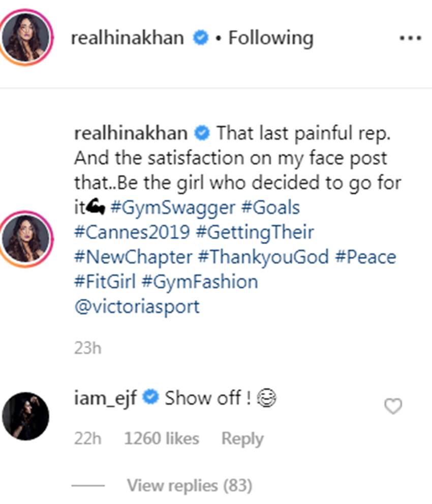The height and width of the screenshot is (504, 432).
Task: Visit the #NewChapter hashtag page
Action: pos(132,257)
